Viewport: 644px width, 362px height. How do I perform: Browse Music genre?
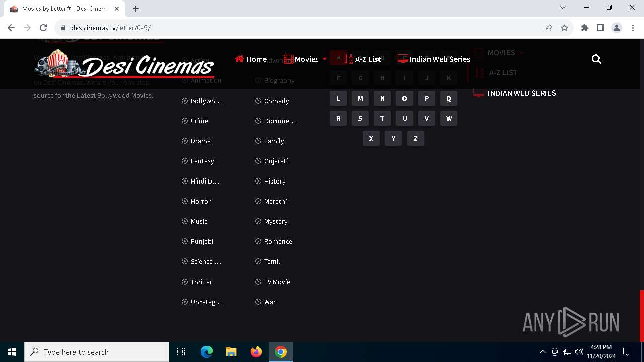tap(195, 221)
